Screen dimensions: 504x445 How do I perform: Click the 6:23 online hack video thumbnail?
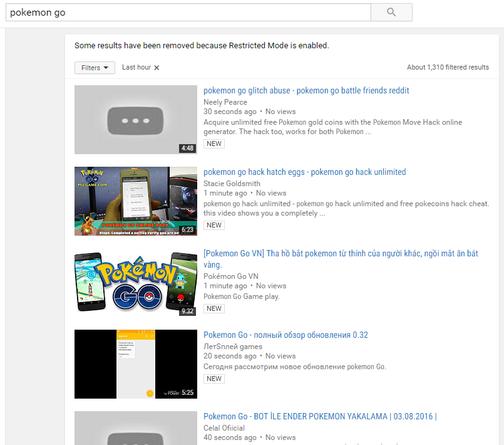(x=136, y=201)
